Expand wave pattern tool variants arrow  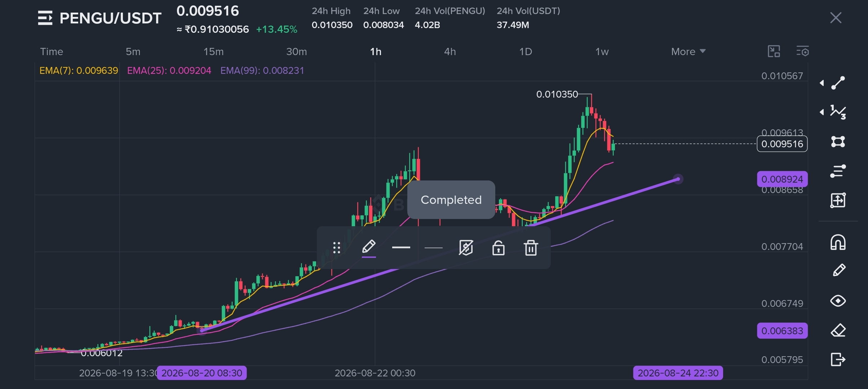tap(822, 112)
